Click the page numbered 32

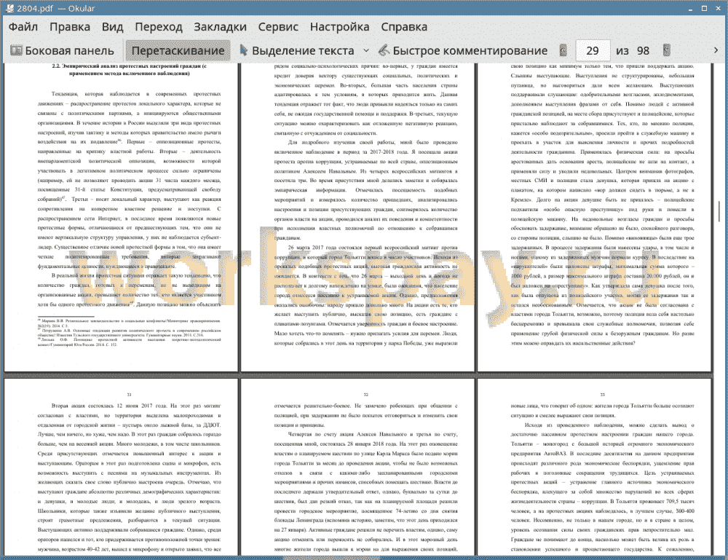point(358,467)
